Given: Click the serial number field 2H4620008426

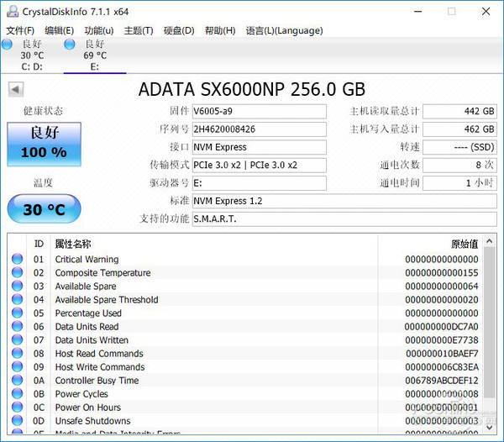Looking at the screenshot, I should [259, 129].
